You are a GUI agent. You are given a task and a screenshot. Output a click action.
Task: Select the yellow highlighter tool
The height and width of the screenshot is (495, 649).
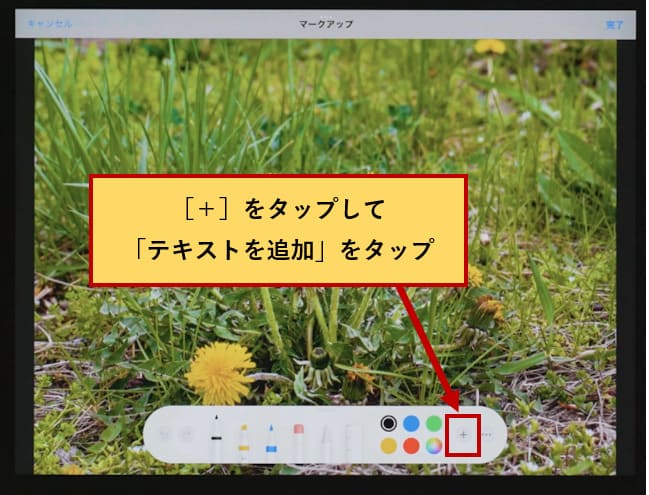click(x=244, y=442)
